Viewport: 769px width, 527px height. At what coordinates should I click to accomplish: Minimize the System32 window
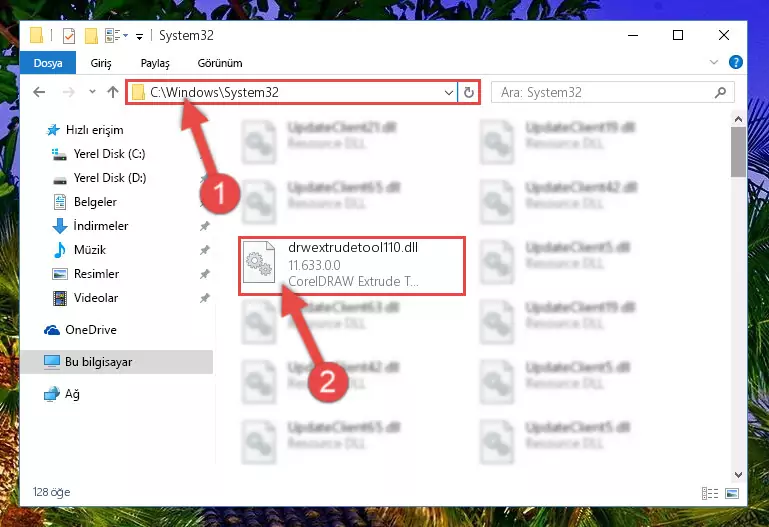(x=633, y=35)
